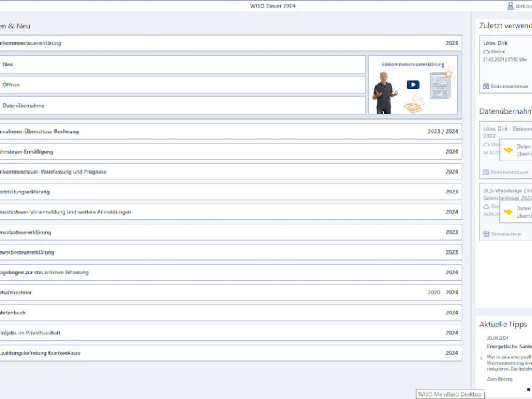Open the video thumbnail titled Einkommensteuererklärung
Image resolution: width=532 pixels, height=399 pixels.
pyautogui.click(x=413, y=85)
